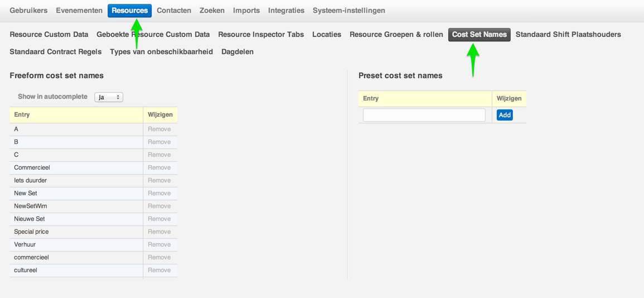
Task: Click Remove next to Verhuur
Action: point(159,244)
